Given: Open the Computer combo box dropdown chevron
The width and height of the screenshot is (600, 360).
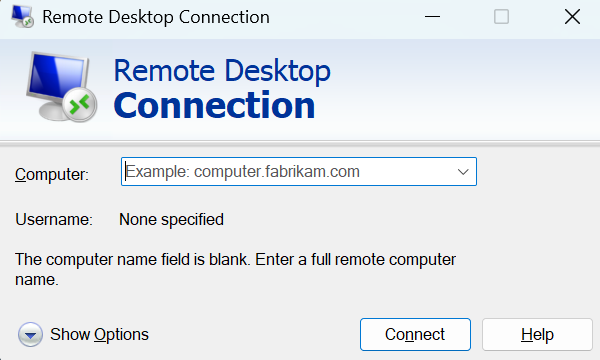Looking at the screenshot, I should [x=463, y=172].
